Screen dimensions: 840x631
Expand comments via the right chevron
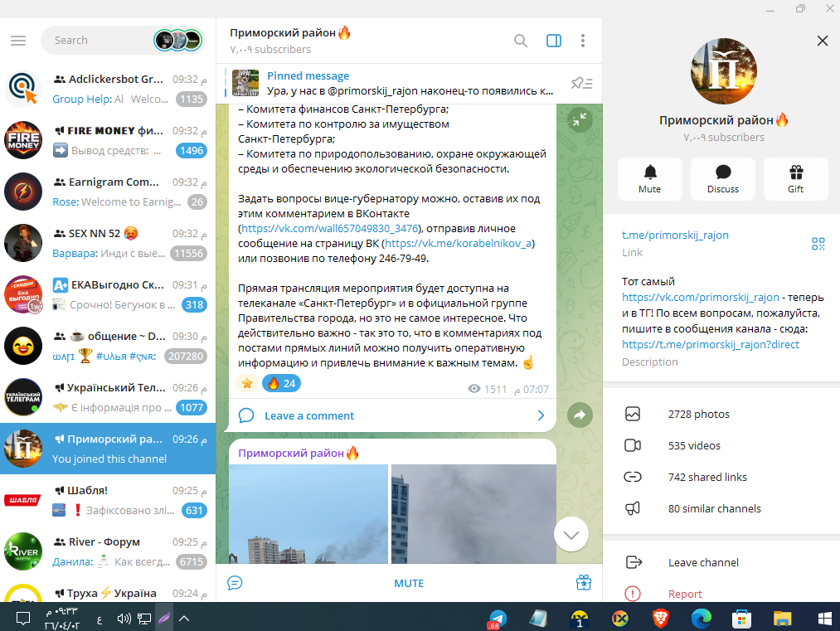541,415
